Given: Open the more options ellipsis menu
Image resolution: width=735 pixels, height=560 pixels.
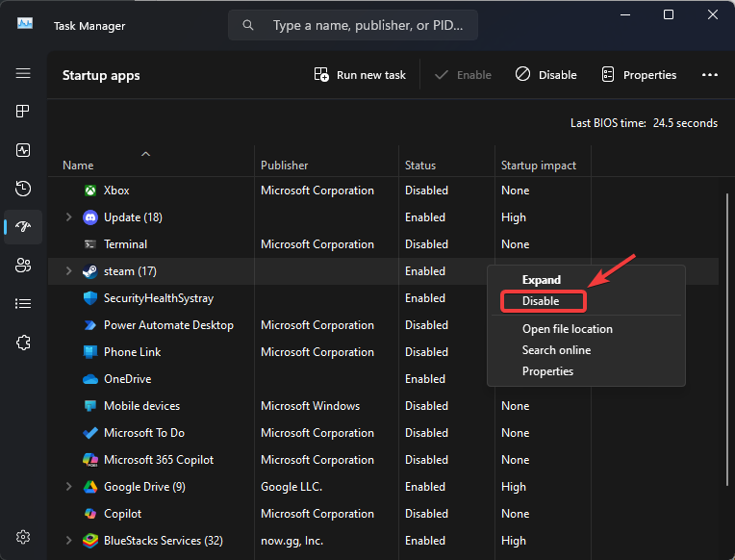Looking at the screenshot, I should click(710, 75).
